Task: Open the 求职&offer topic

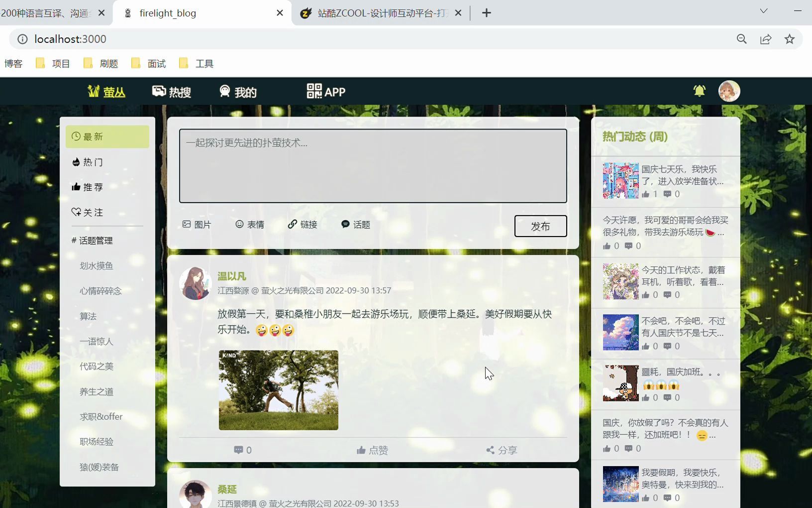Action: click(x=101, y=416)
